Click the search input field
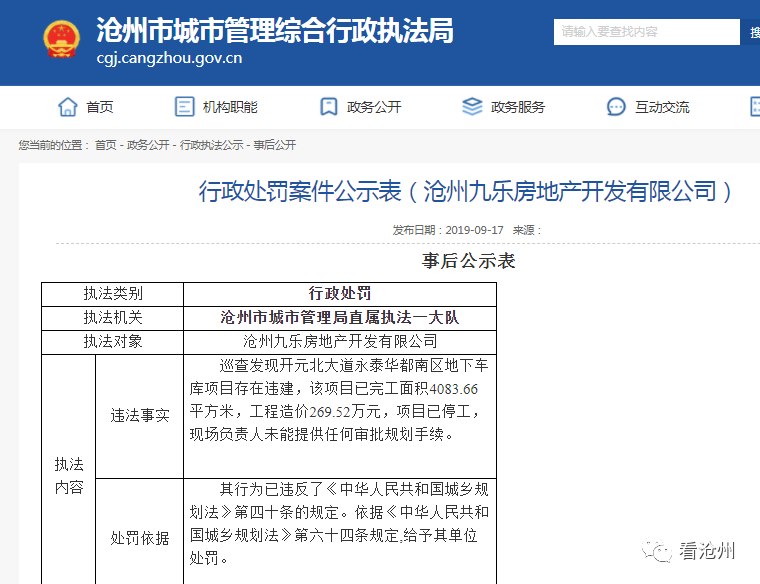This screenshot has width=760, height=584. (x=647, y=32)
